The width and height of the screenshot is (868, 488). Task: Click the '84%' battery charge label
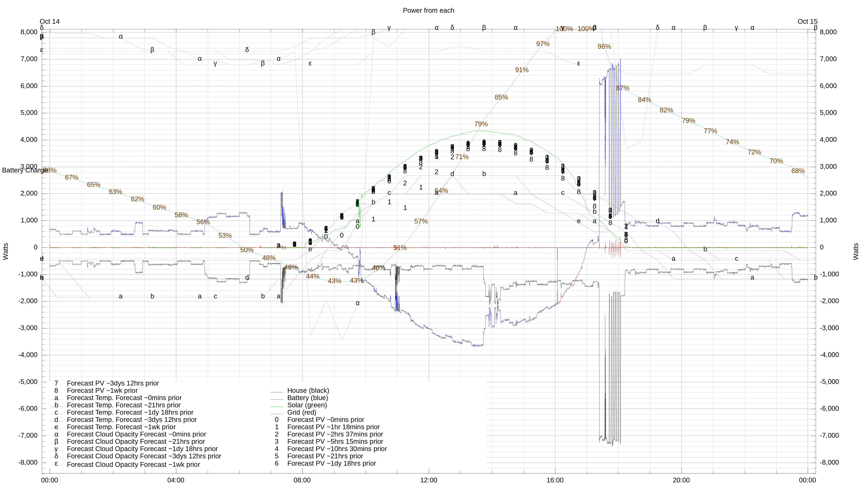click(x=645, y=100)
